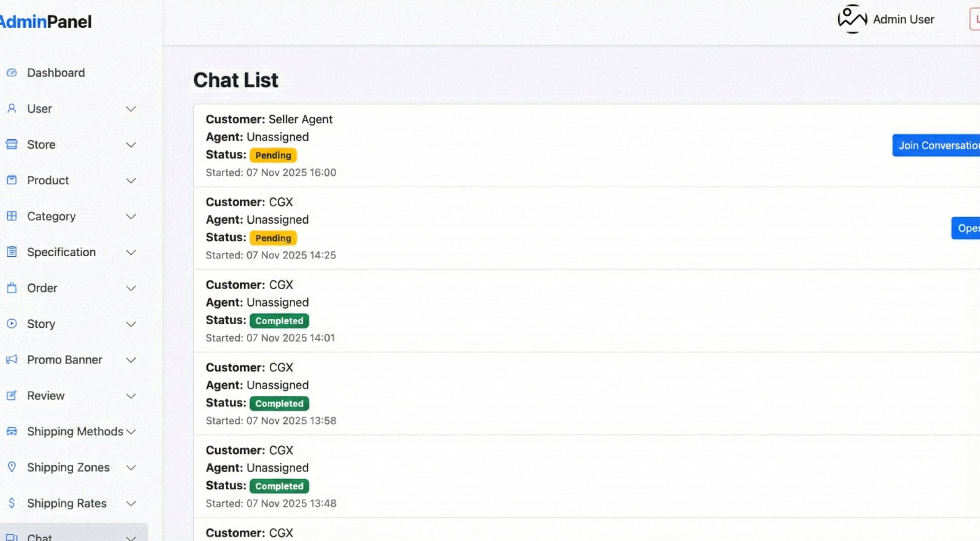Open the Dashboard menu item
This screenshot has width=980, height=541.
coord(56,72)
